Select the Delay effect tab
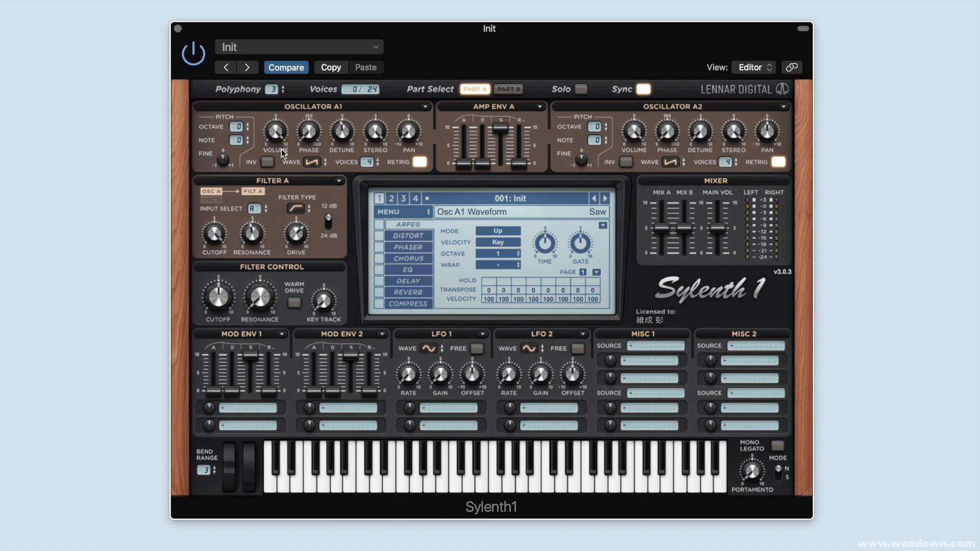This screenshot has height=551, width=980. click(x=408, y=281)
